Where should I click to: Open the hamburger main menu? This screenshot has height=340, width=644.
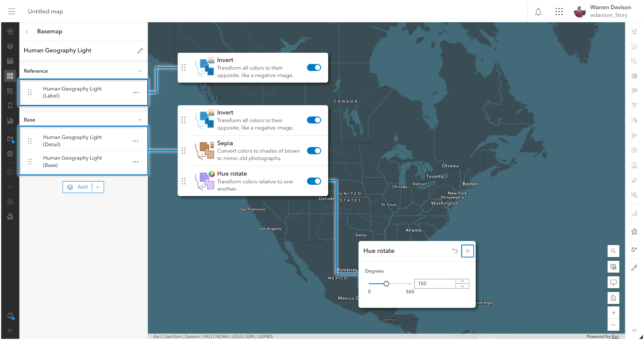tap(12, 11)
